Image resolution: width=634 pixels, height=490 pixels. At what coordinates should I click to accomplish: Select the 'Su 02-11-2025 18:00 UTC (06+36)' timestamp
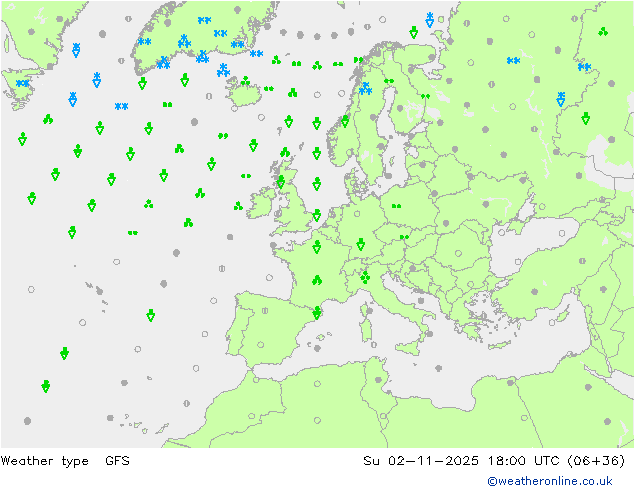click(494, 460)
